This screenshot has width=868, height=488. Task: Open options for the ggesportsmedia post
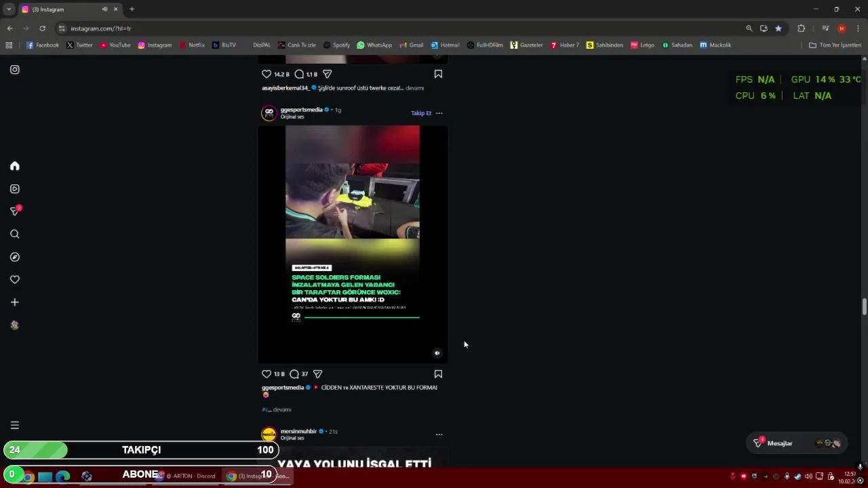[x=439, y=113]
